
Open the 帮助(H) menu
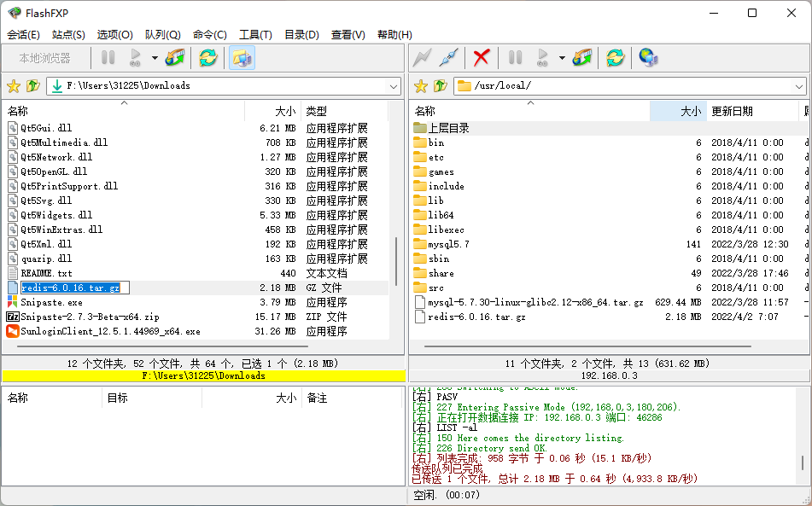pos(394,35)
